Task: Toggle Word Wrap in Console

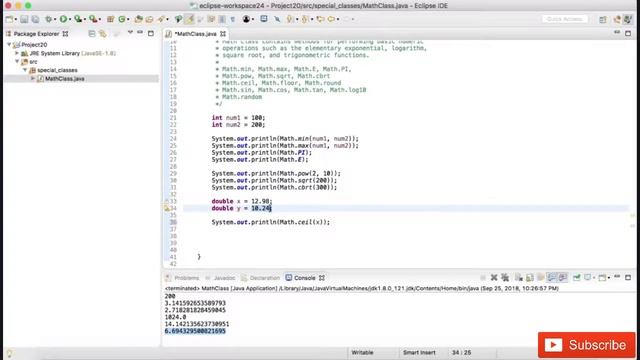Action: coord(541,278)
